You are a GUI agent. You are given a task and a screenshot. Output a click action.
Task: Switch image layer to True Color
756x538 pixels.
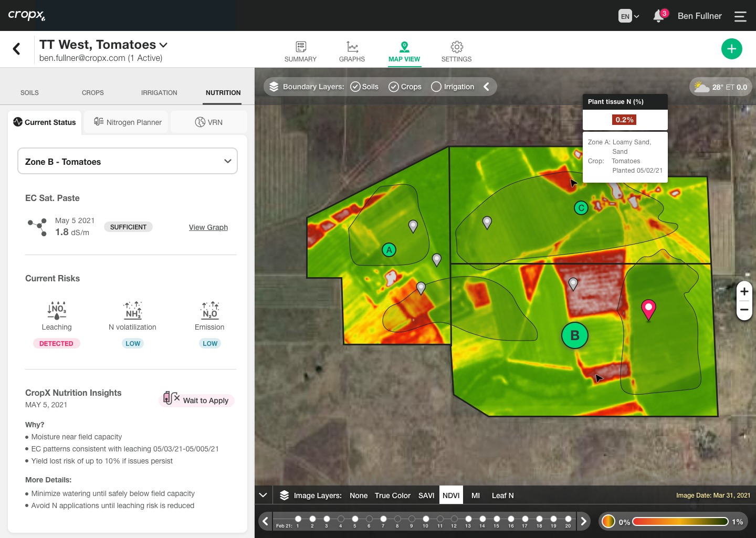point(393,495)
